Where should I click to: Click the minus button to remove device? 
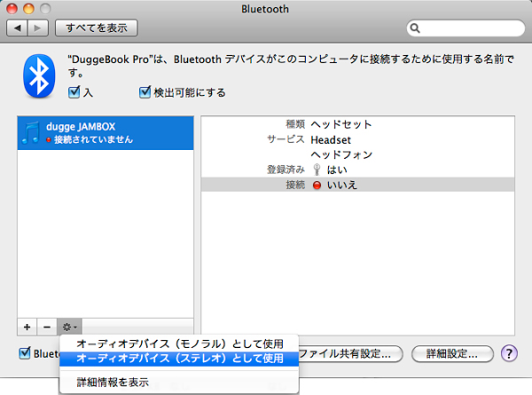47,327
